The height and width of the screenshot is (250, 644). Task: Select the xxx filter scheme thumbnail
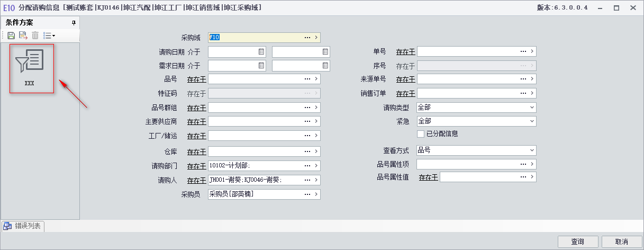[32, 69]
